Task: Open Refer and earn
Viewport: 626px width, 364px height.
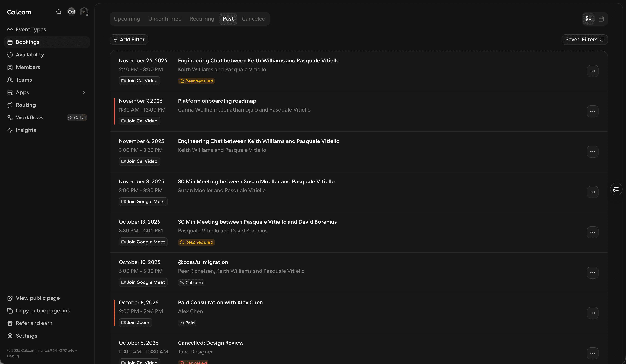Action: tap(34, 323)
